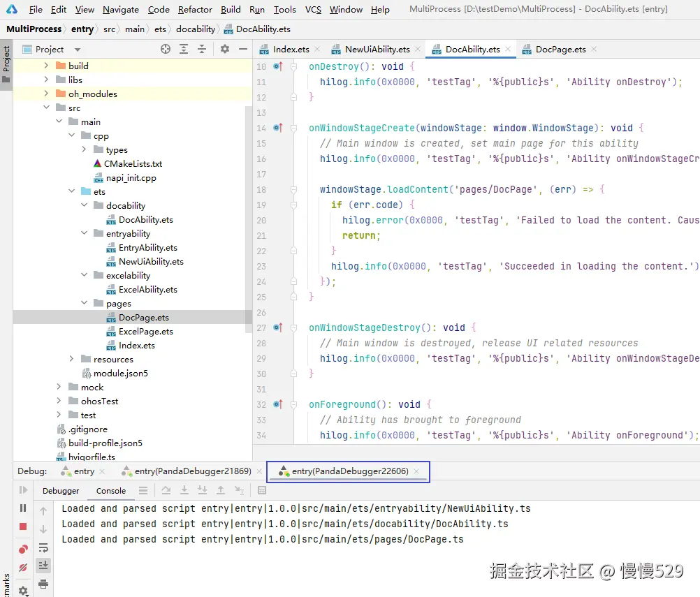Viewport: 700px width, 597px height.
Task: Click Expand All in Project panel
Action: [184, 49]
